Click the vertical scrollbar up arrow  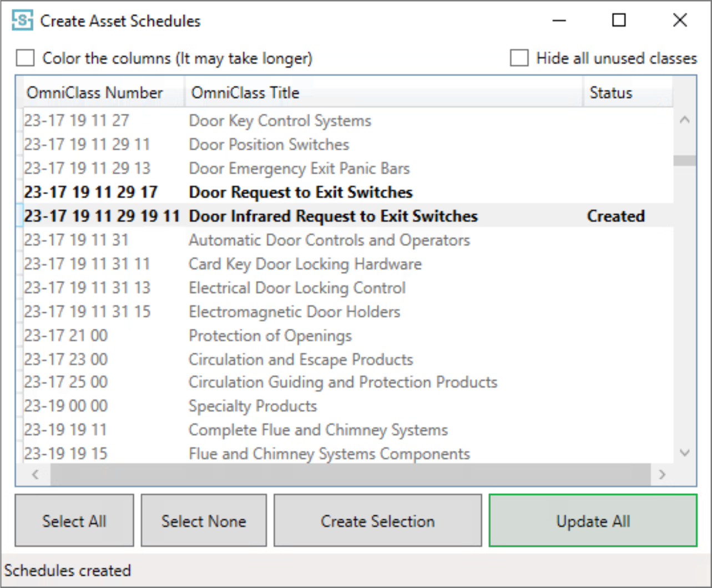point(685,120)
